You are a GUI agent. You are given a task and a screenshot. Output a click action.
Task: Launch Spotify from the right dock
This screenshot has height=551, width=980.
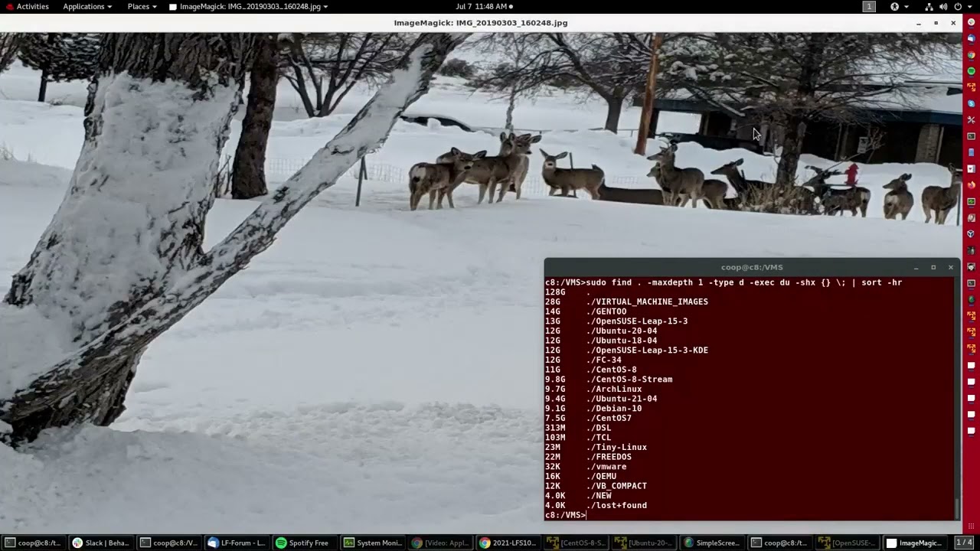point(972,71)
